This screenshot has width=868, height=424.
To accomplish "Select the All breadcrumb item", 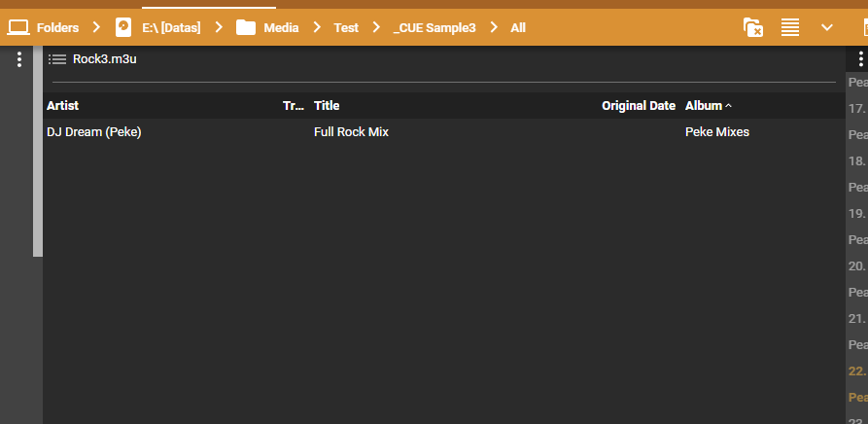I will 518,27.
